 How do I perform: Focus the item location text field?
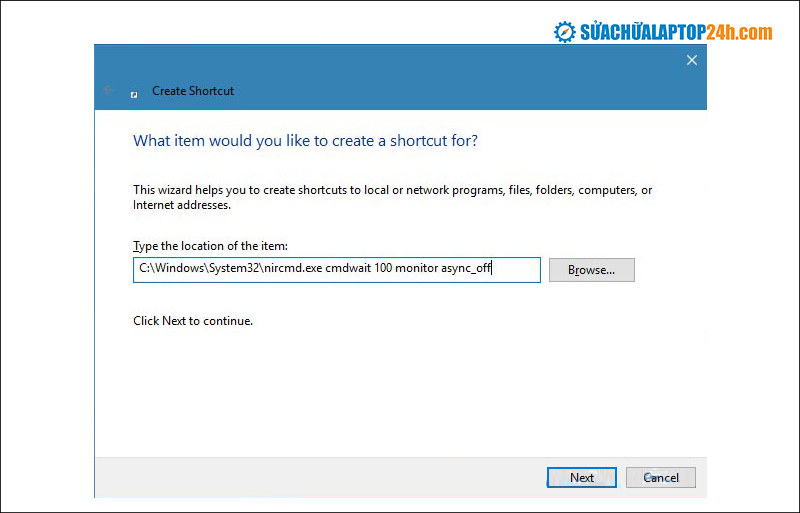336,270
